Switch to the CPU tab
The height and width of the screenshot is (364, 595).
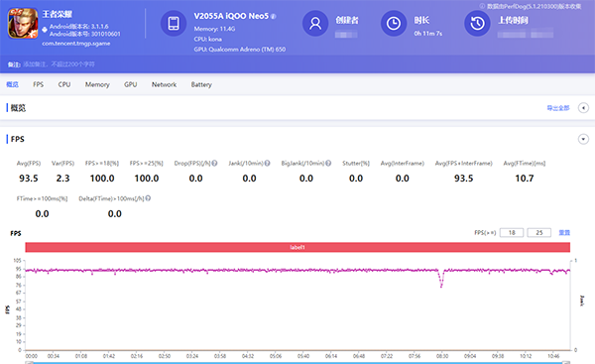(x=64, y=84)
